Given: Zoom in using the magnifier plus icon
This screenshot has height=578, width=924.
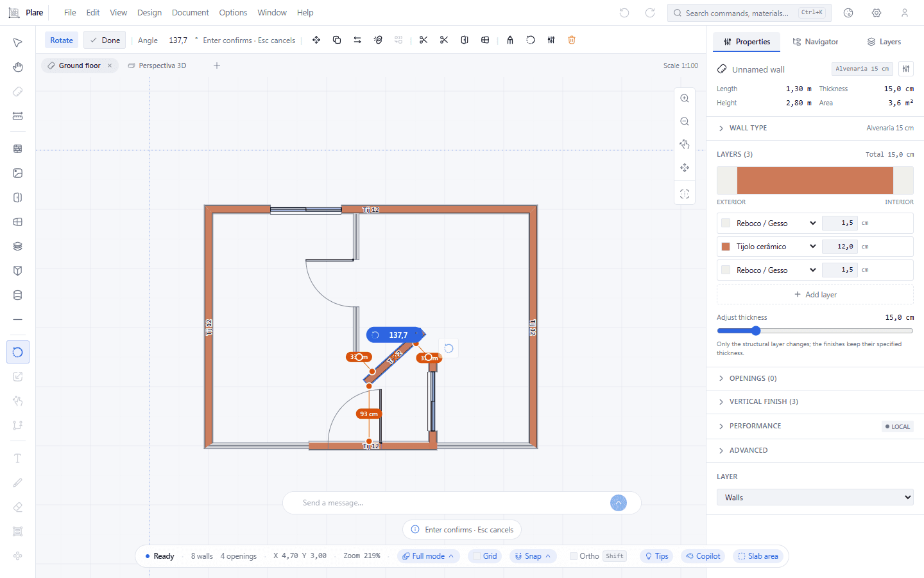Looking at the screenshot, I should [685, 98].
